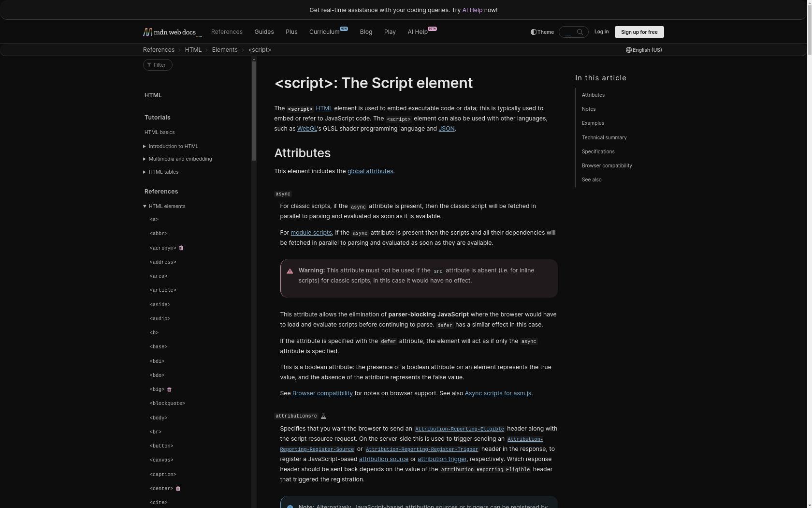Image resolution: width=812 pixels, height=508 pixels.
Task: Open the Plus menu
Action: (291, 32)
